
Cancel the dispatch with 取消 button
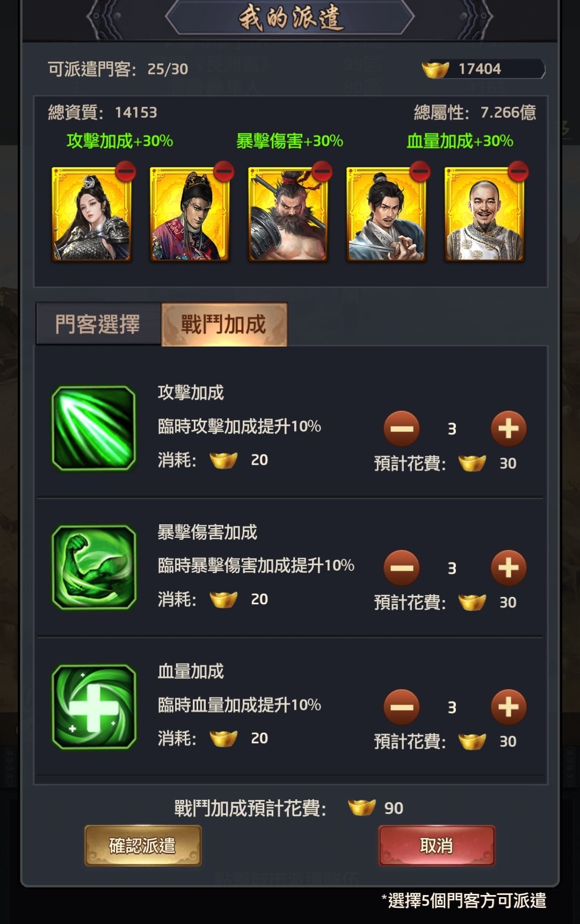pos(437,846)
